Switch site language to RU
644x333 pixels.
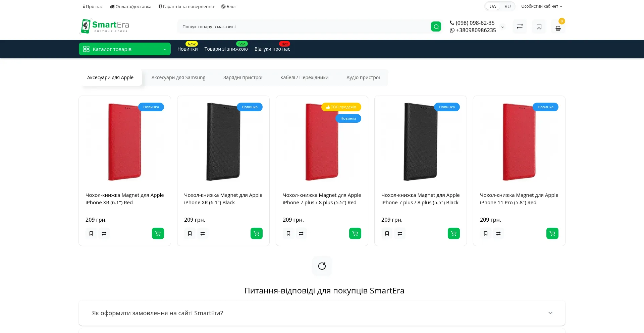(507, 6)
